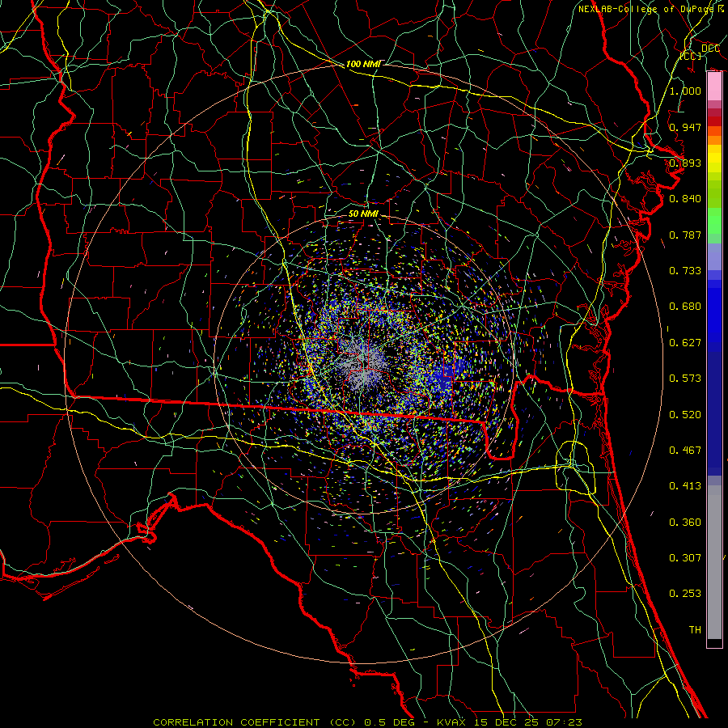Click the TH threshold label in the legend
Viewport: 728px width, 728px height.
[x=695, y=629]
